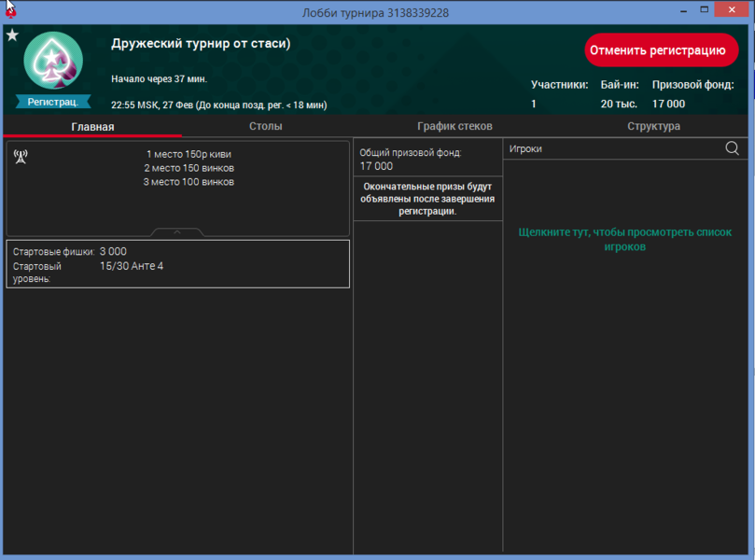Click the app icon in title bar

(10, 11)
